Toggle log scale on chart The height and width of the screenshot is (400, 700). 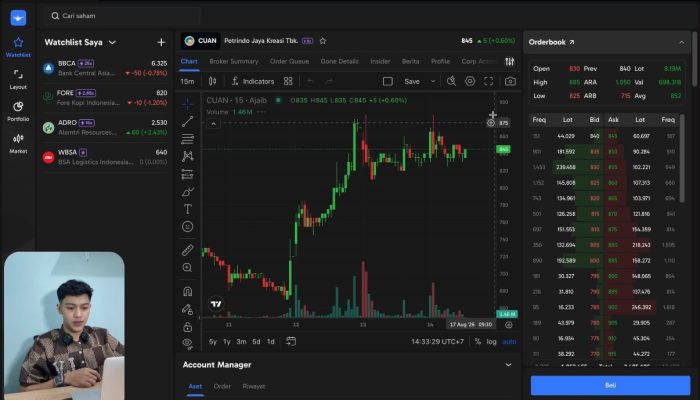pos(492,342)
